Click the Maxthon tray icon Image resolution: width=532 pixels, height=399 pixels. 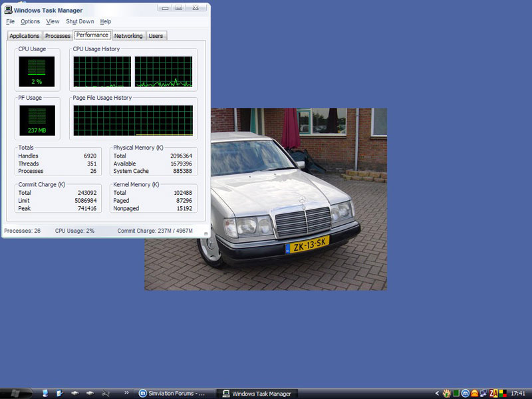click(x=465, y=393)
